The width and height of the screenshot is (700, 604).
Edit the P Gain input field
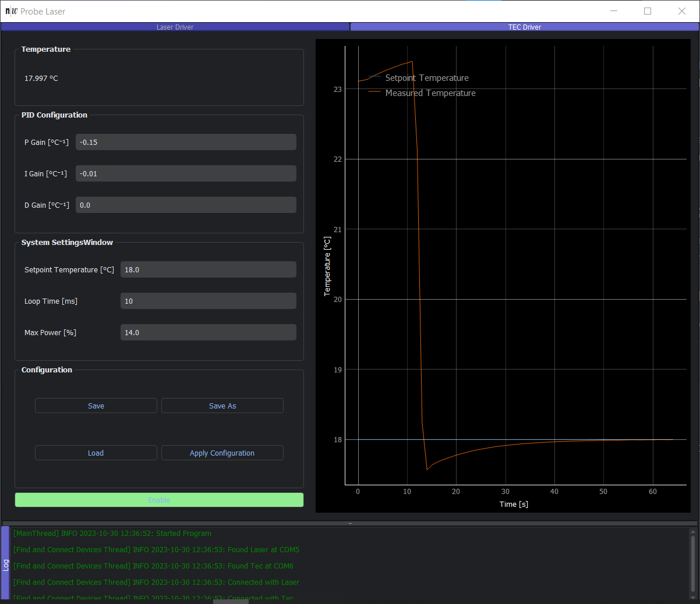tap(186, 142)
